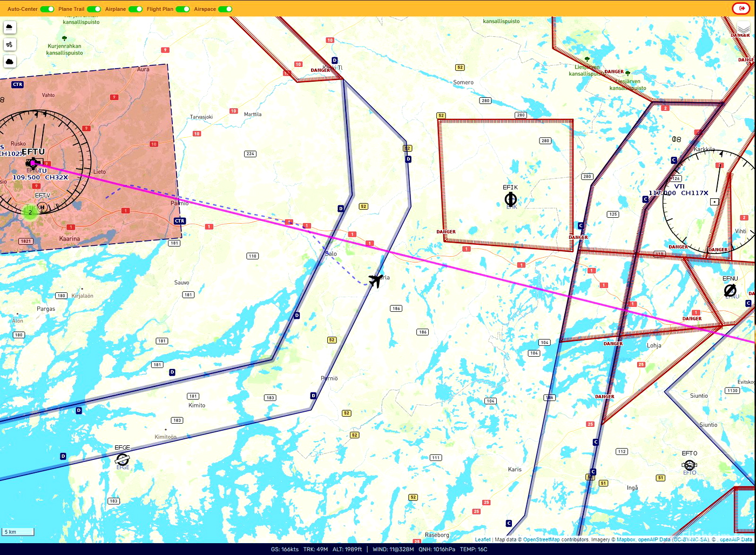This screenshot has height=555, width=756.
Task: Click the solid cloud cover button
Action: click(x=10, y=62)
